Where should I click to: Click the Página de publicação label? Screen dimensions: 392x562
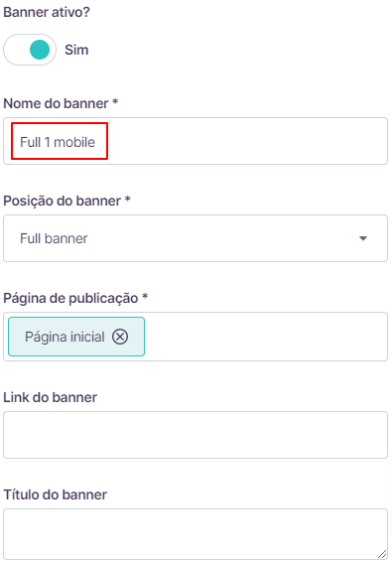pyautogui.click(x=75, y=298)
